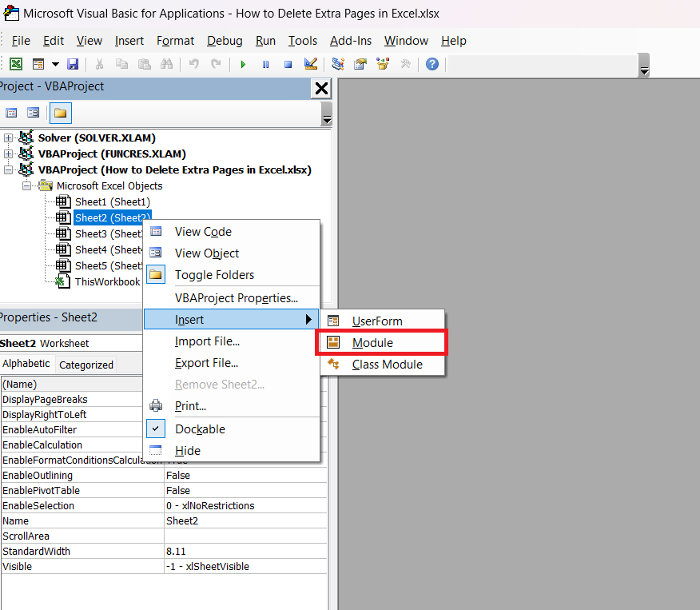This screenshot has height=610, width=700.
Task: Click the Project Explorer toolbar icon
Action: tap(338, 64)
